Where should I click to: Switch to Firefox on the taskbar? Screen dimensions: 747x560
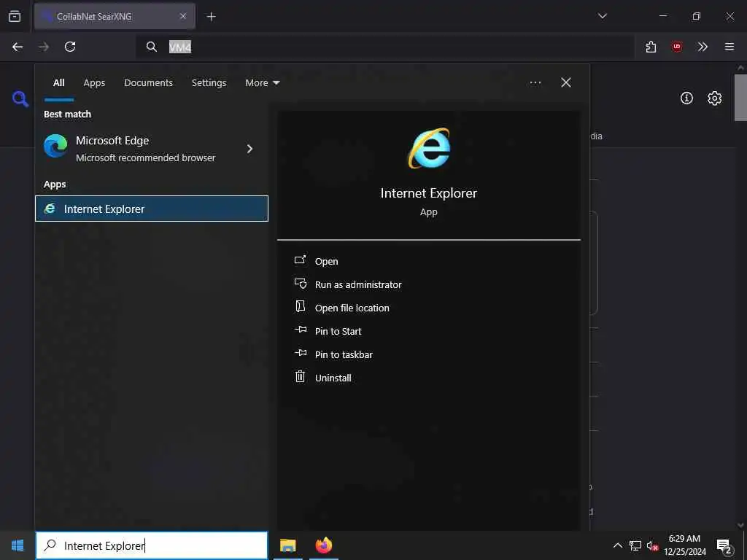coord(323,545)
